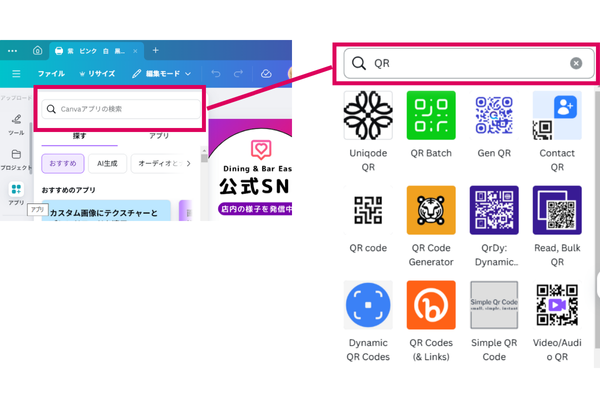600x400 pixels.
Task: Open the Gen QR app
Action: tap(494, 116)
